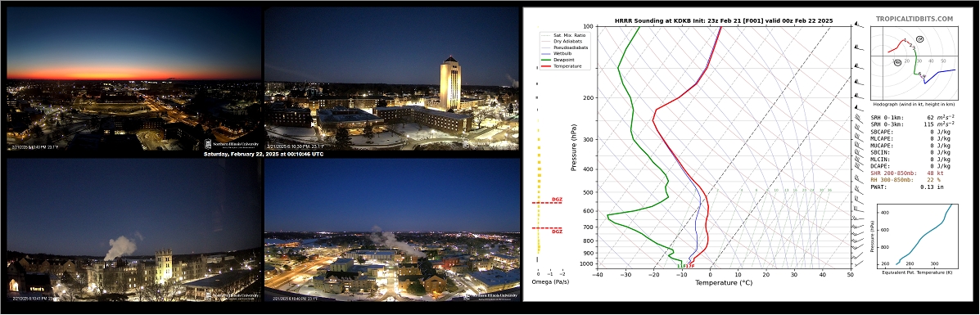Click the SRH 0-3km value row
Screen dimensions: 980x315
click(x=913, y=124)
